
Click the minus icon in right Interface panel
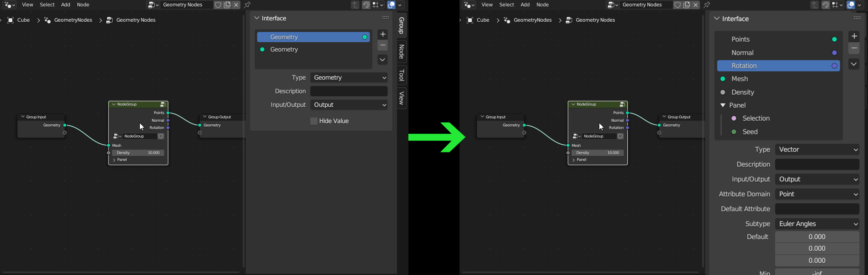854,49
